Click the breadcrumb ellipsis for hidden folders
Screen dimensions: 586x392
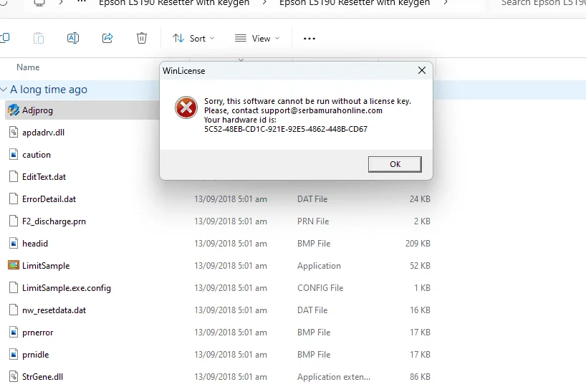coord(82,2)
